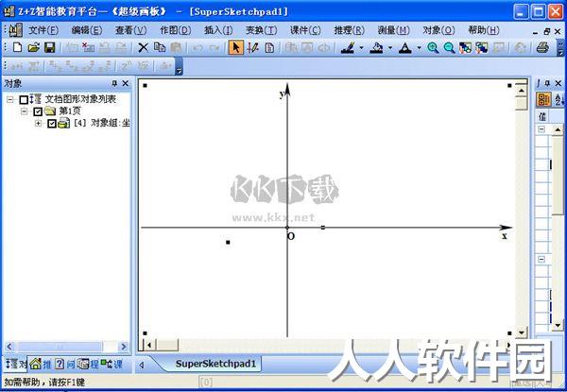Open the 作图(D) menu
Screen dimensions: 567x392
point(176,30)
